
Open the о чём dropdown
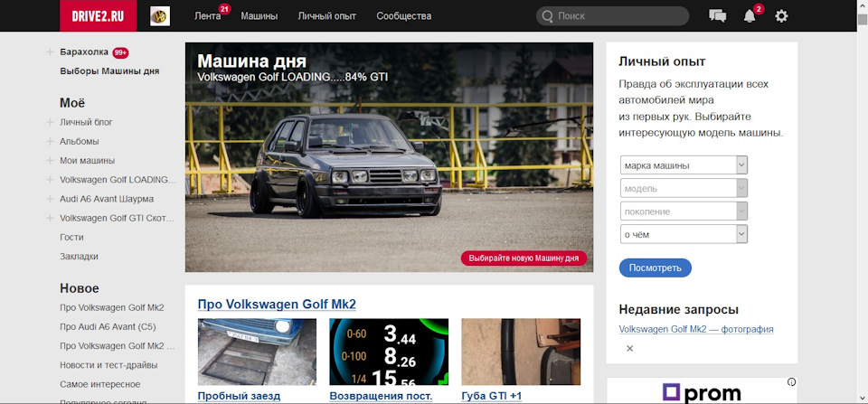coord(684,234)
